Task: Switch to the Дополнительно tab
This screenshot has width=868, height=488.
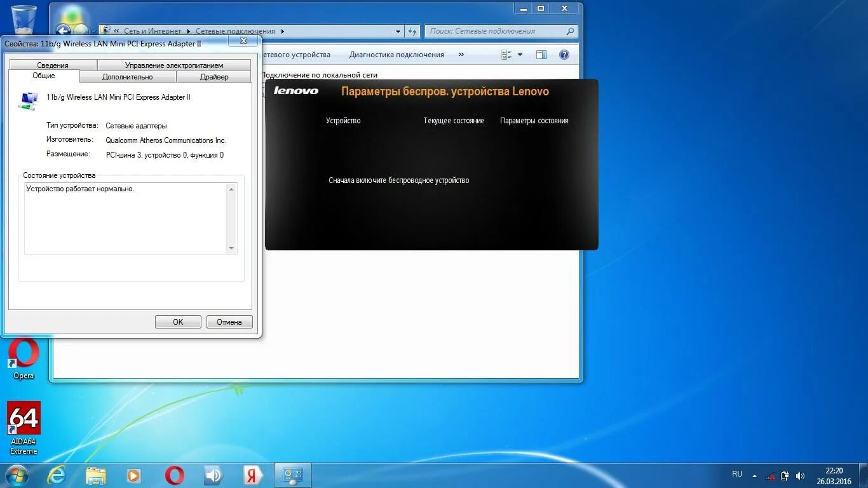Action: 128,77
